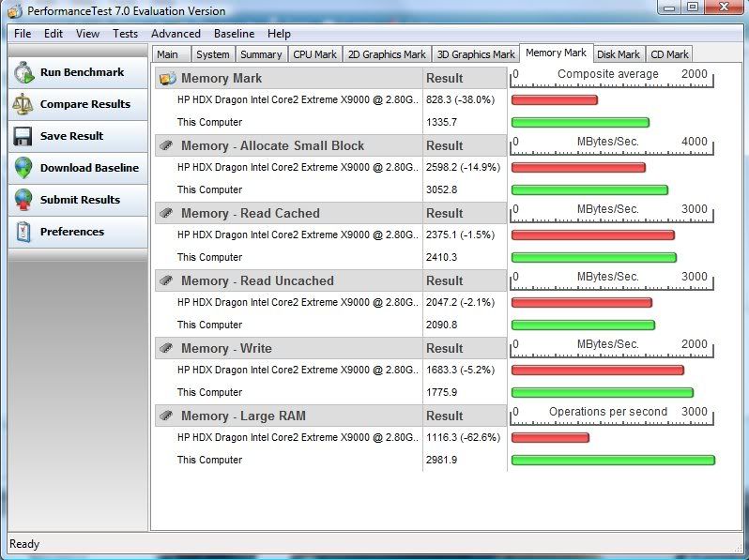The image size is (749, 560).
Task: Click the Memory Write chip icon
Action: tap(166, 348)
